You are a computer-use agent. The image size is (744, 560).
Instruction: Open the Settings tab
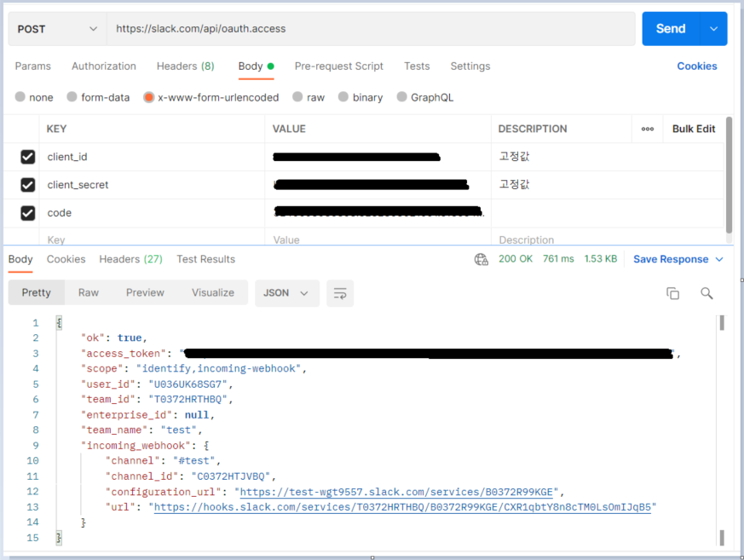(470, 66)
